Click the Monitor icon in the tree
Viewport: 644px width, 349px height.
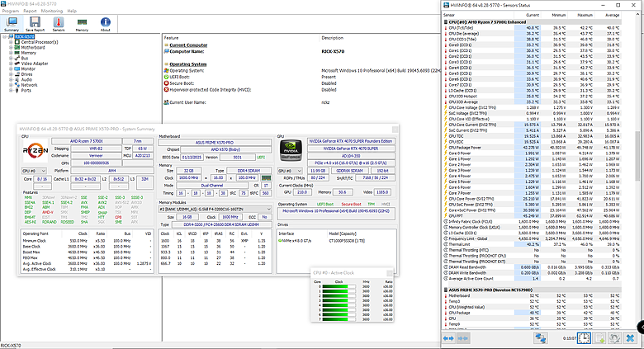(17, 68)
